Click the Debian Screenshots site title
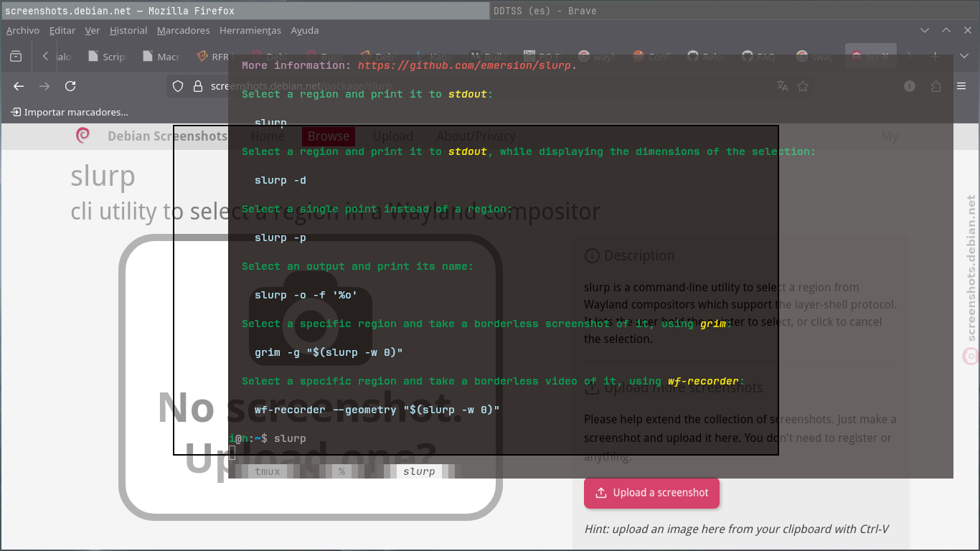Screen dimensions: 980x551 click(x=167, y=136)
